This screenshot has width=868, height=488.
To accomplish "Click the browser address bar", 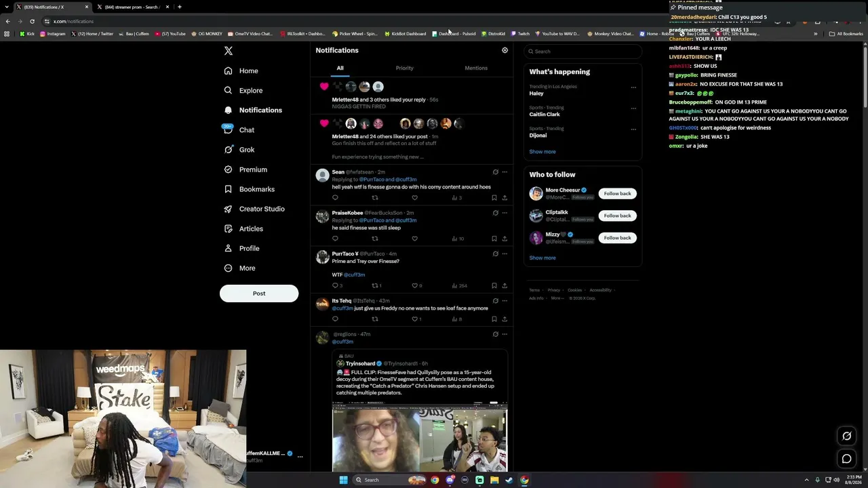I will (x=353, y=21).
